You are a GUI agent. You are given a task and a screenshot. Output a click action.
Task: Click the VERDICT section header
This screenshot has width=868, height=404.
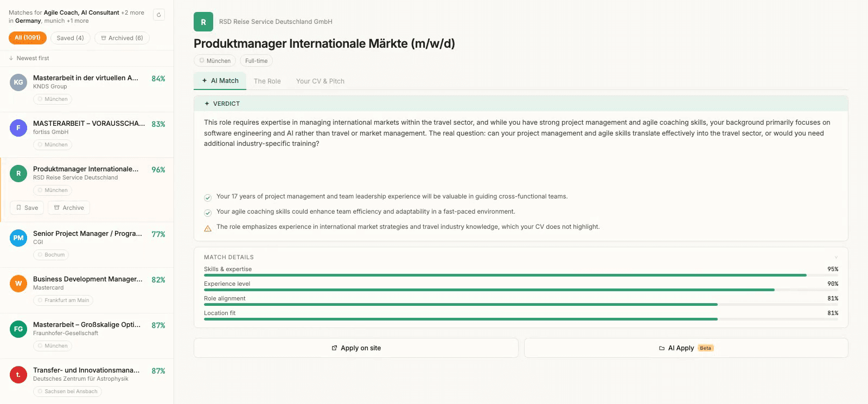coord(521,104)
